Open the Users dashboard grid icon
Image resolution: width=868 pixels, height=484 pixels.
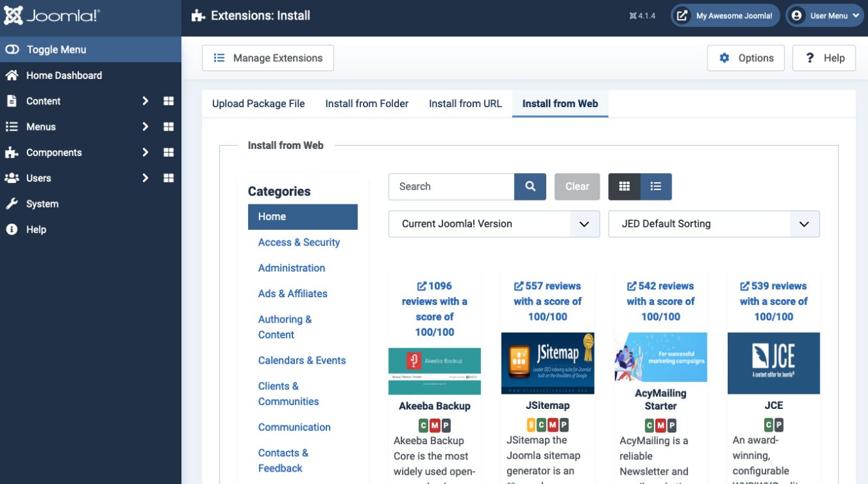tap(168, 178)
